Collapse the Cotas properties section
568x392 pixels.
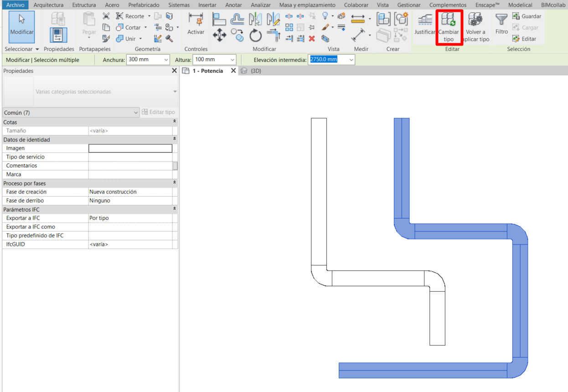pos(175,122)
